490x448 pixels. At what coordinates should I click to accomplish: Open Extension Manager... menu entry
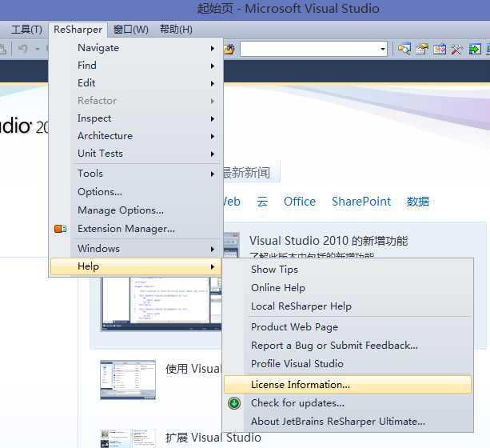(x=136, y=229)
